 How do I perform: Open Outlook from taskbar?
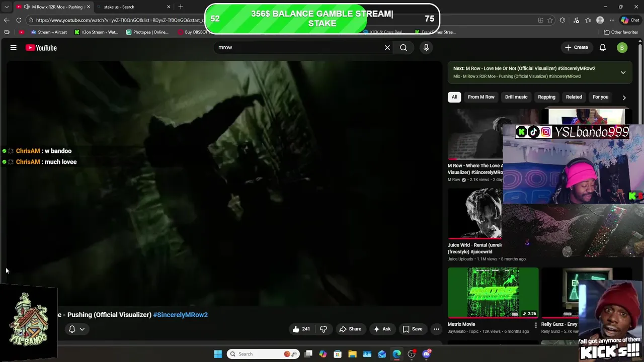click(382, 354)
